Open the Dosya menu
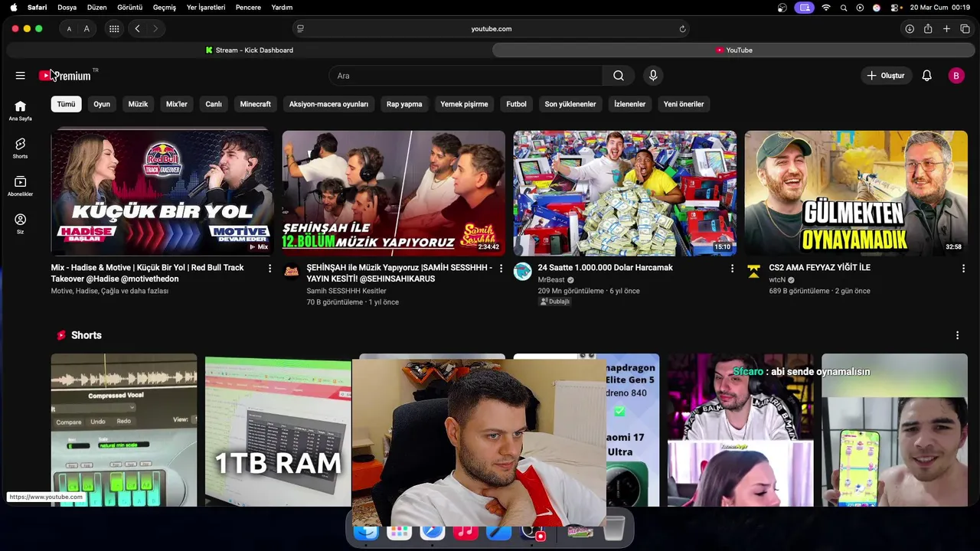Viewport: 980px width, 551px height. [x=67, y=8]
